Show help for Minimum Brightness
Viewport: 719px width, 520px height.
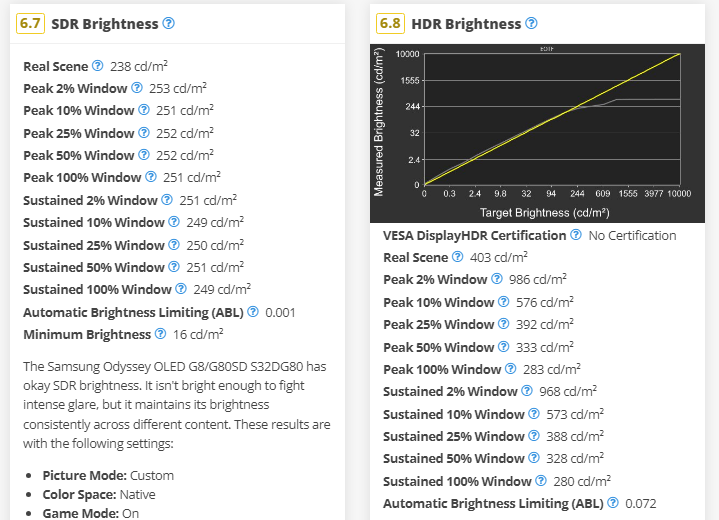[x=160, y=333]
